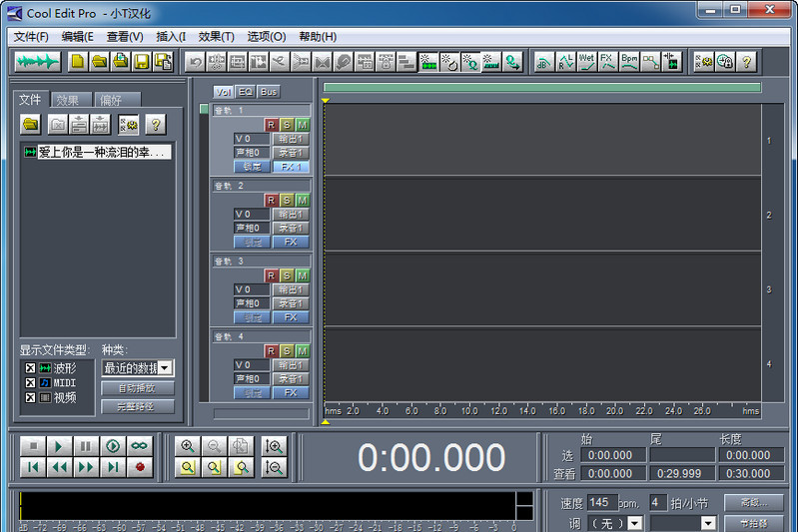Open 效果(T) menu

click(217, 37)
